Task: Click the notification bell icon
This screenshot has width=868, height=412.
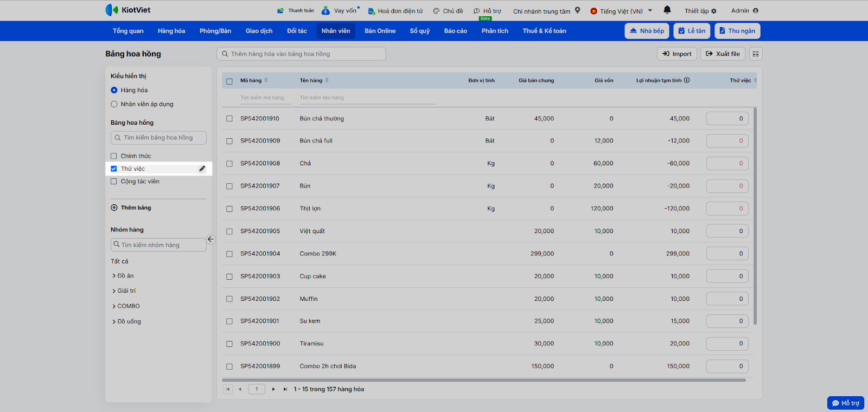Action: tap(667, 10)
